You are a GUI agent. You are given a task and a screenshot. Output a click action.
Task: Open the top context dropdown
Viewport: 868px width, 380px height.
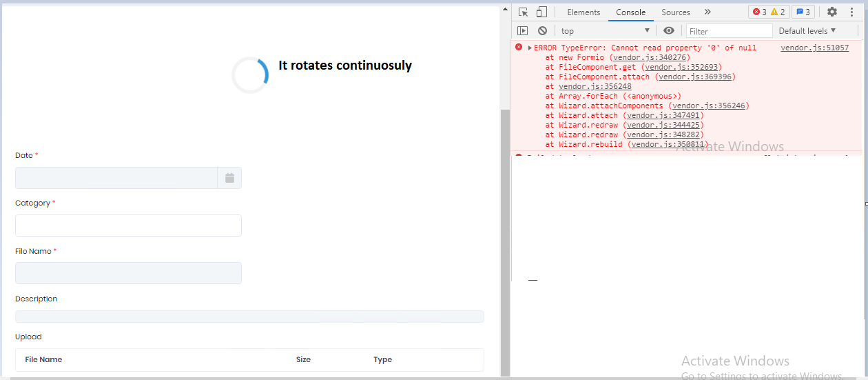(x=606, y=31)
